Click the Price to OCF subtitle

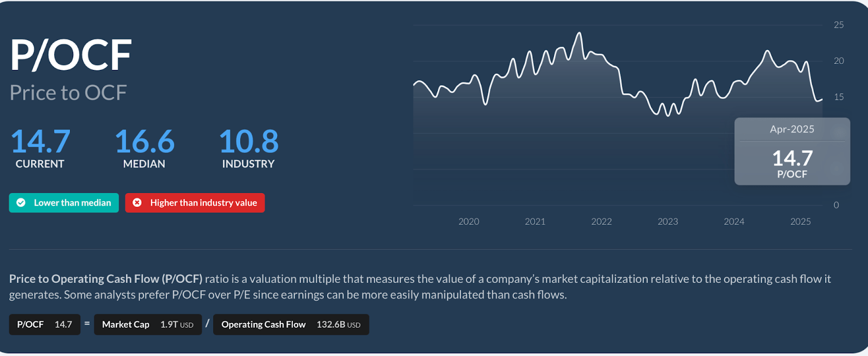[x=68, y=93]
